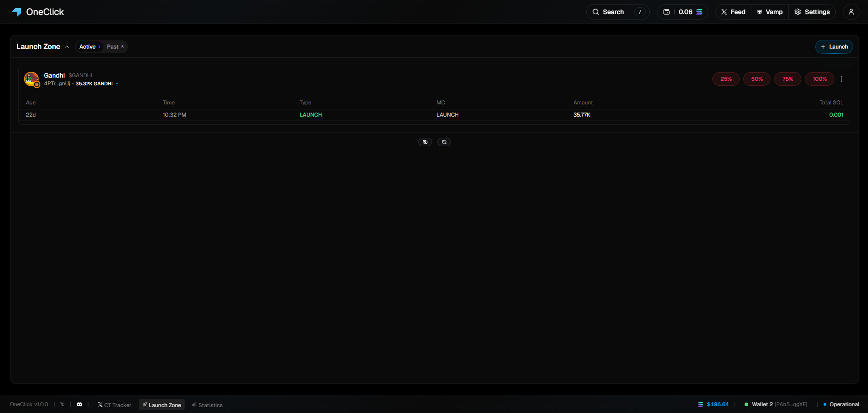Select the Active tab
Viewport: 868px width, 413px height.
click(89, 47)
